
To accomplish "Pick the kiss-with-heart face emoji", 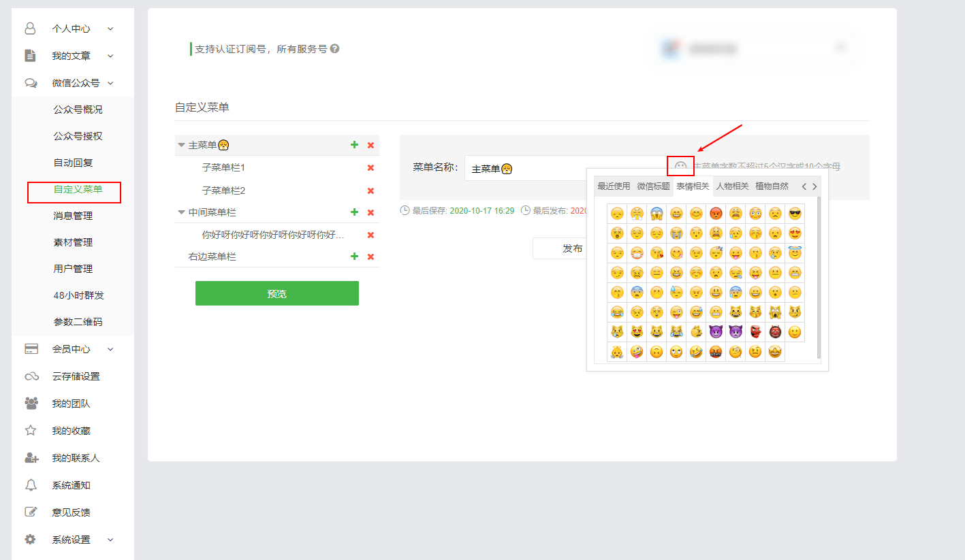I will pos(656,252).
